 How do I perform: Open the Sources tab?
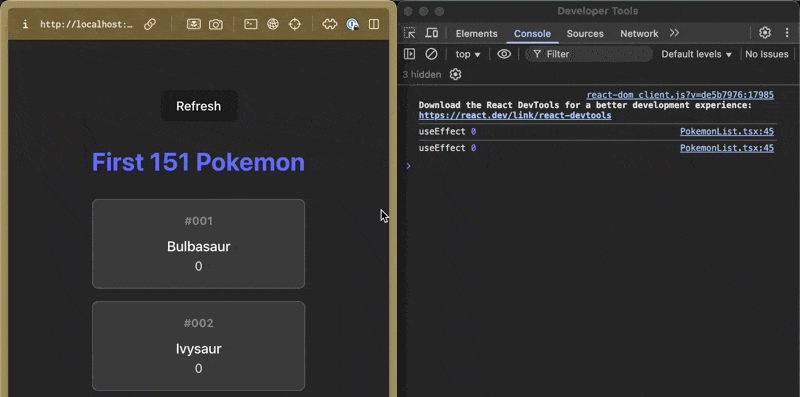[x=585, y=34]
